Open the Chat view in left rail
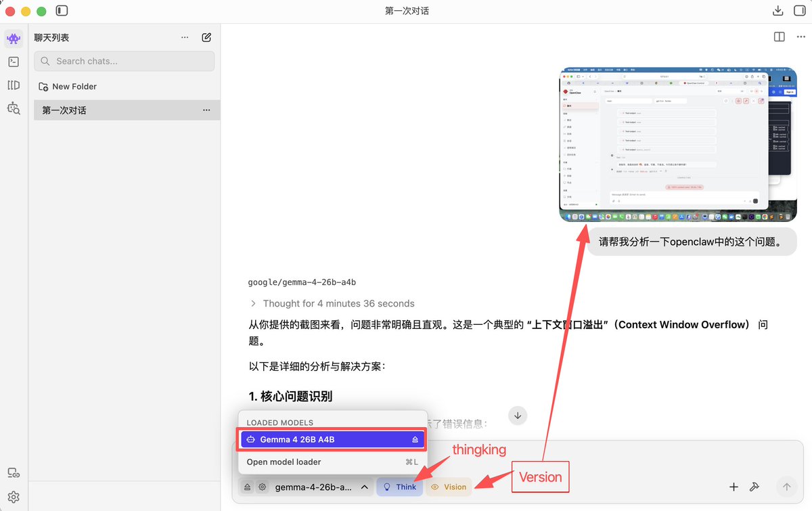The width and height of the screenshot is (812, 511). point(14,39)
